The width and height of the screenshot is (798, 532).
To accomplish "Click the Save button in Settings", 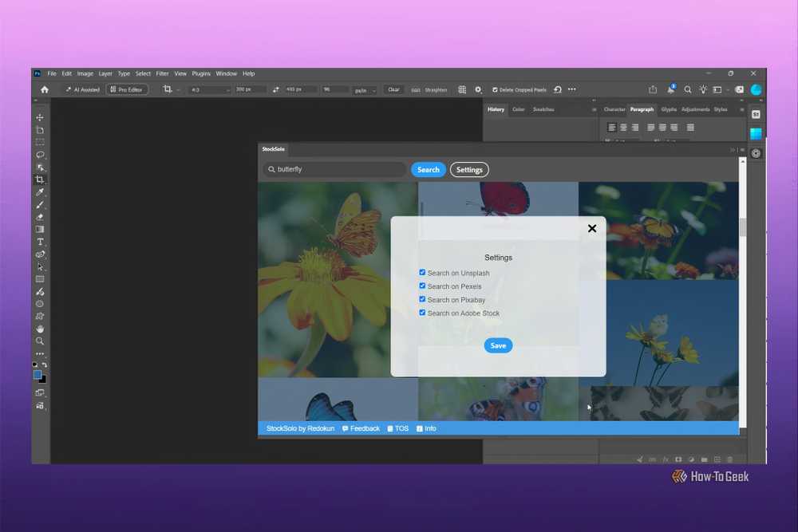I will click(498, 346).
